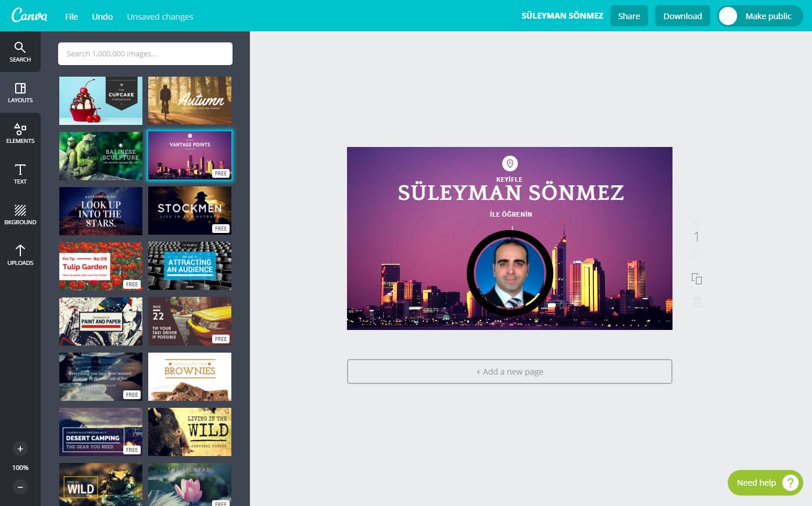Zoom out with the minus button
The height and width of the screenshot is (506, 812).
[20, 487]
